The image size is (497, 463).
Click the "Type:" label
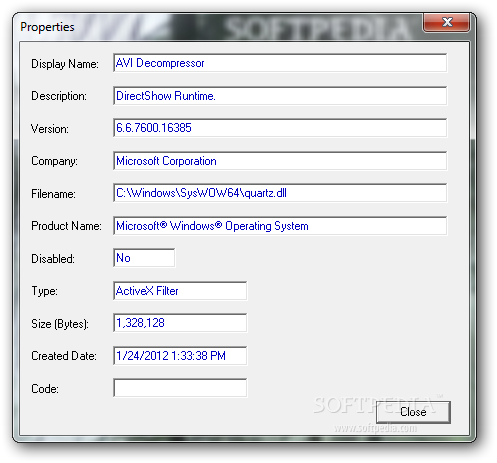44,291
